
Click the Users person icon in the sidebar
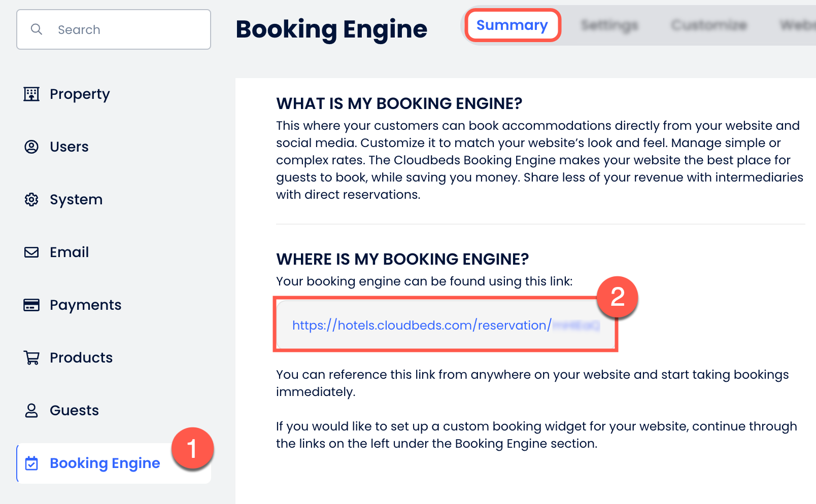pyautogui.click(x=31, y=147)
